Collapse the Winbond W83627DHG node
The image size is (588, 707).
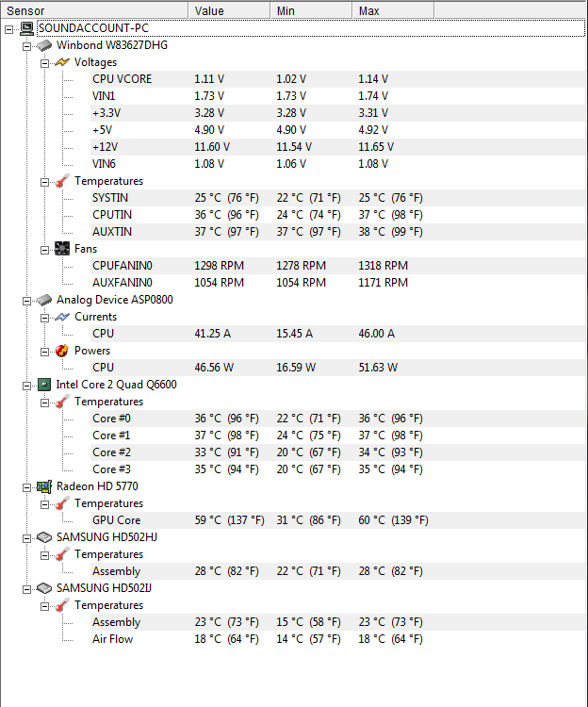click(27, 46)
